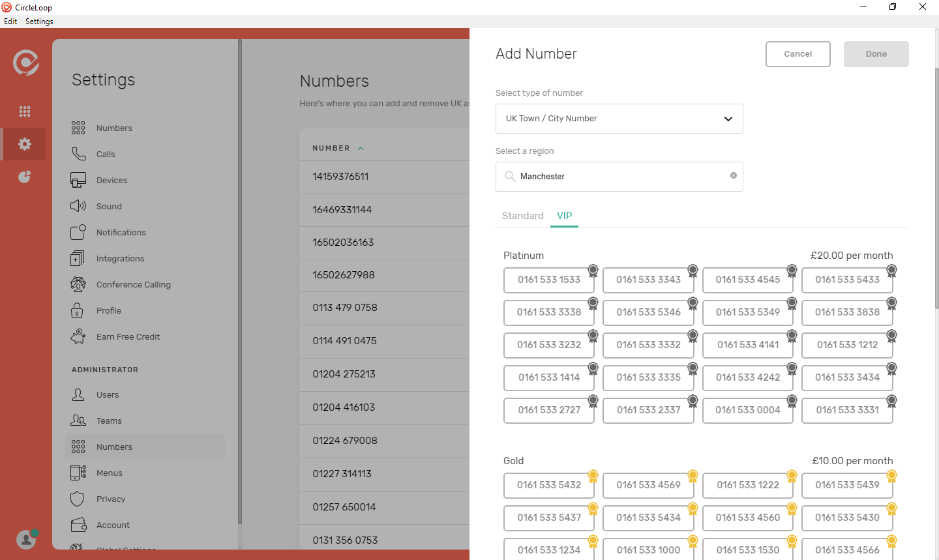This screenshot has height=560, width=939.
Task: Click the CircleLoop logo in sidebar
Action: click(25, 63)
